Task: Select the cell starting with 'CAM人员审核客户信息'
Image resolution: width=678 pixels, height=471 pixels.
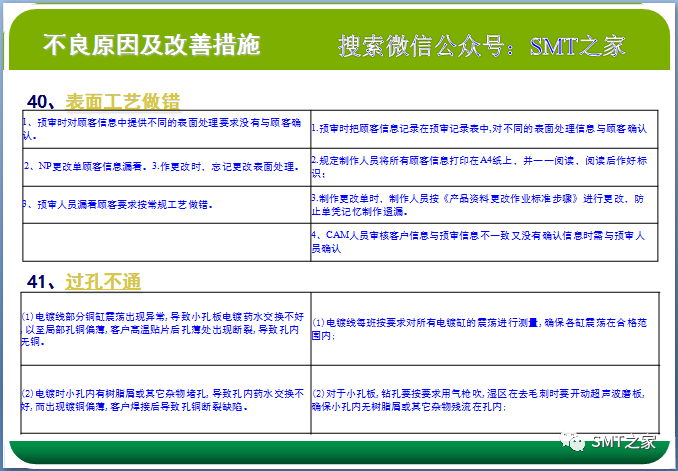Action: [483, 241]
